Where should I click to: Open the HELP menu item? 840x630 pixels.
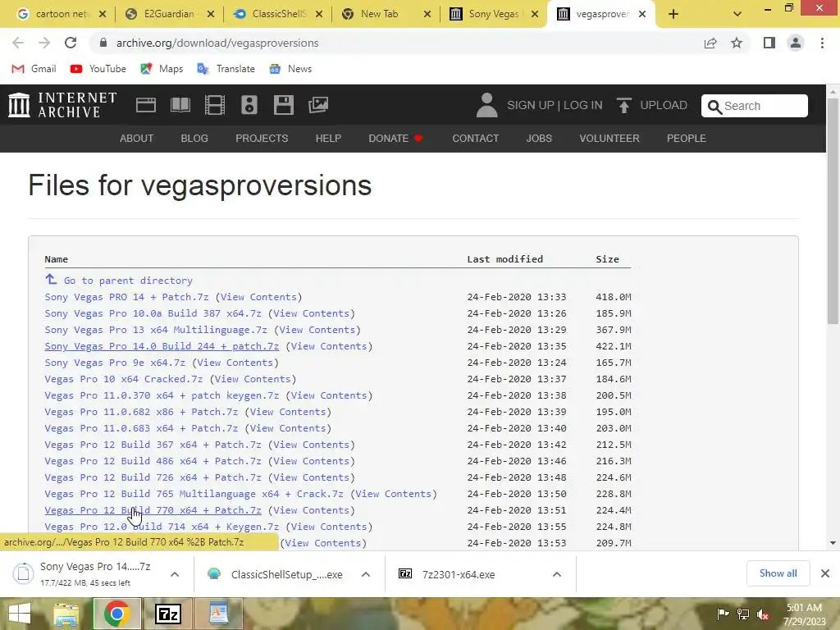pyautogui.click(x=328, y=138)
